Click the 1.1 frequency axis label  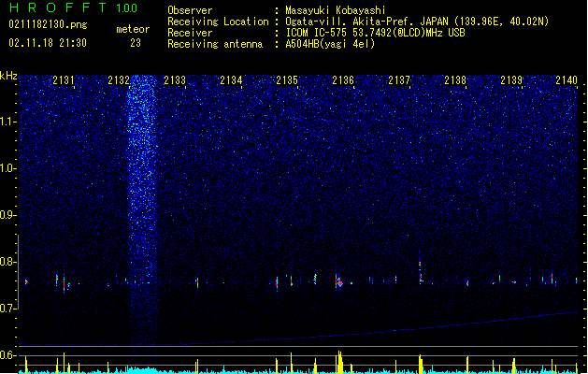(x=8, y=122)
